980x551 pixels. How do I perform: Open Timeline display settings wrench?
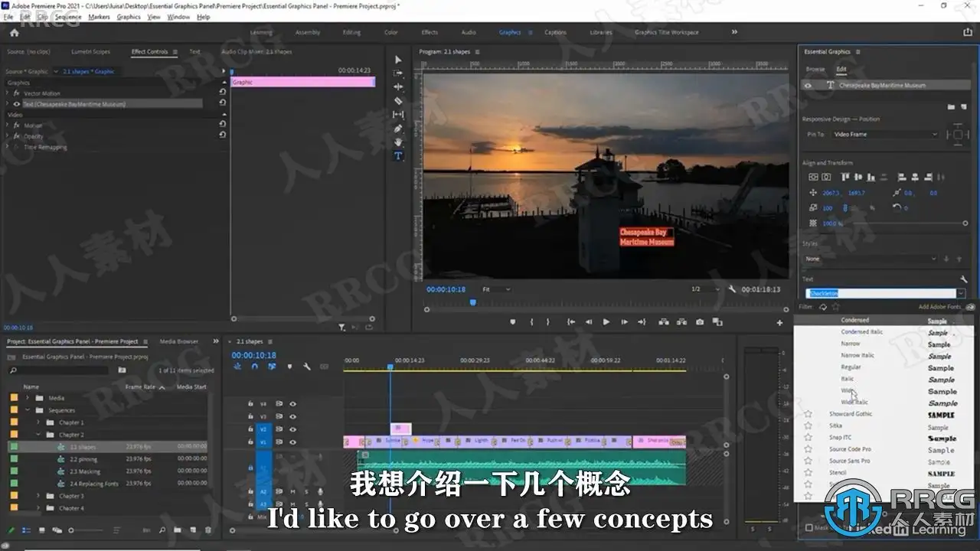coord(306,367)
